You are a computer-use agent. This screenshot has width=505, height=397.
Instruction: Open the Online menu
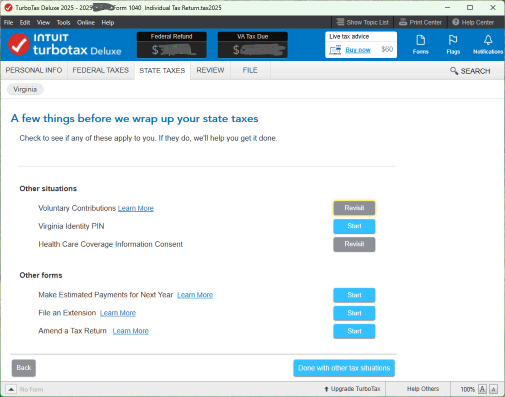tap(86, 22)
